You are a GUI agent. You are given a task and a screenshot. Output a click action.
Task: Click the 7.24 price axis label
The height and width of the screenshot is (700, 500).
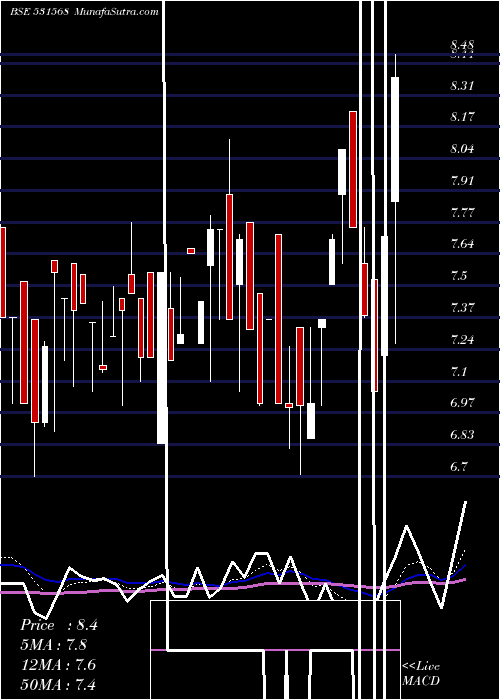(462, 340)
